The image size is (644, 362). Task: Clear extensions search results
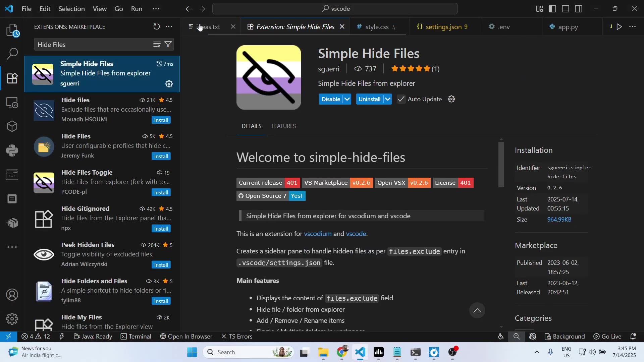pos(157,45)
